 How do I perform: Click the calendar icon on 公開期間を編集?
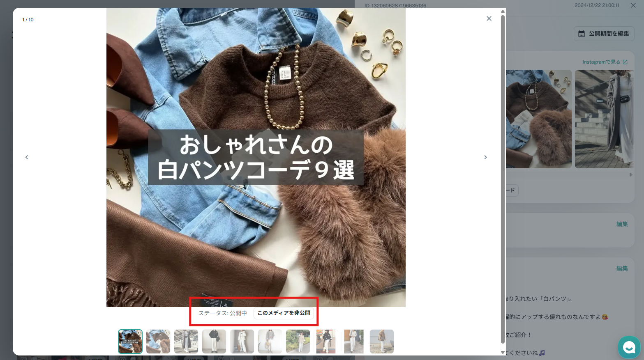pos(581,34)
